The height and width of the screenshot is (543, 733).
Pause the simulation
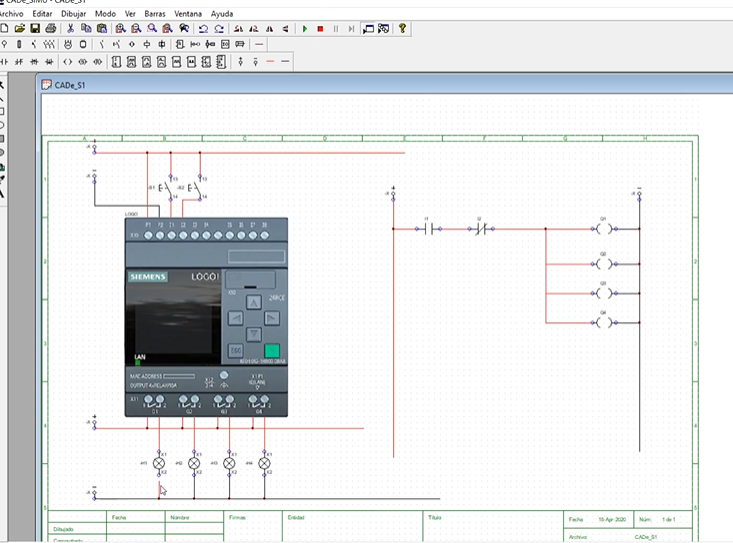[336, 29]
